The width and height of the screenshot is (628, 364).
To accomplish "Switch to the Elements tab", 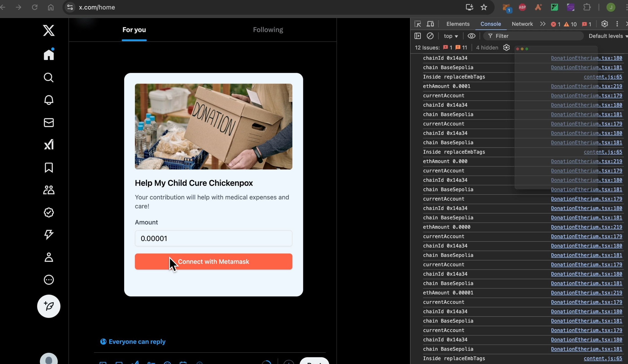I will [x=458, y=24].
